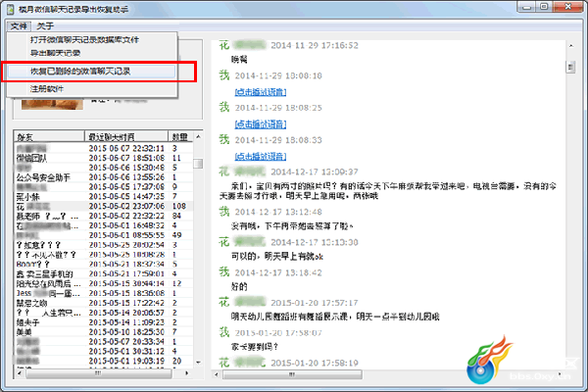Close the application window
588x392 pixels.
pos(568,7)
